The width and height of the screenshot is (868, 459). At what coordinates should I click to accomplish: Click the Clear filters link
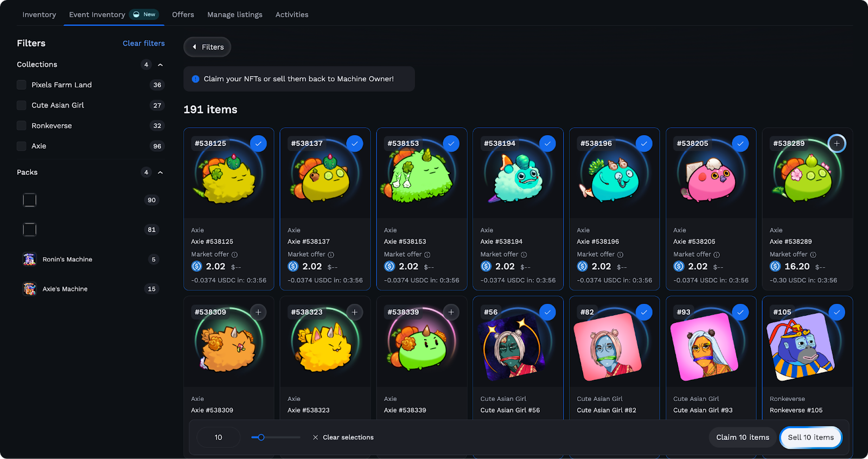(x=144, y=43)
